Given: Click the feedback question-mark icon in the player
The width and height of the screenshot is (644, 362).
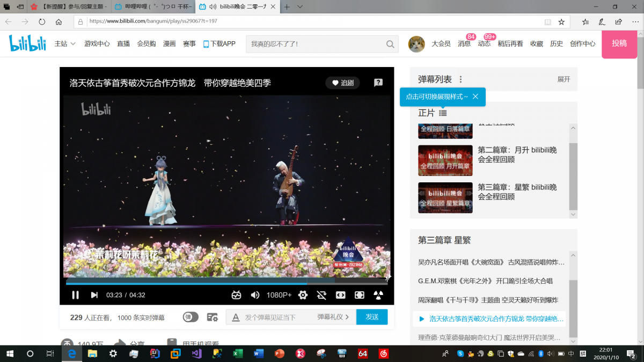Looking at the screenshot, I should point(378,83).
